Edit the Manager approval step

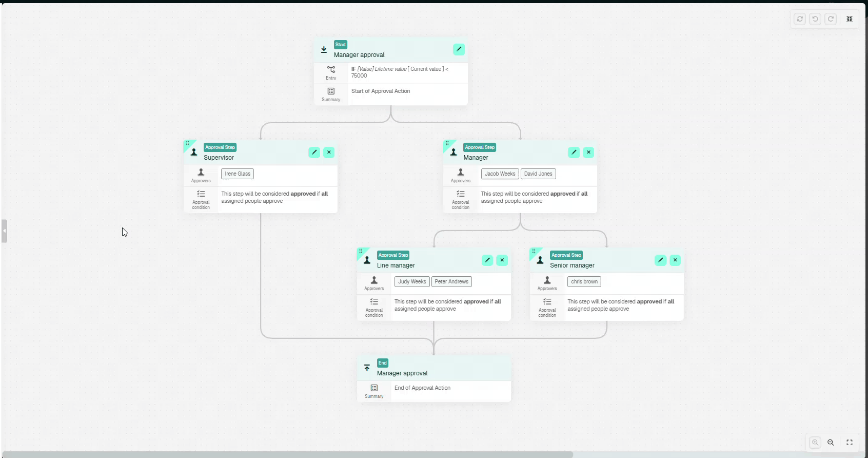pyautogui.click(x=574, y=152)
